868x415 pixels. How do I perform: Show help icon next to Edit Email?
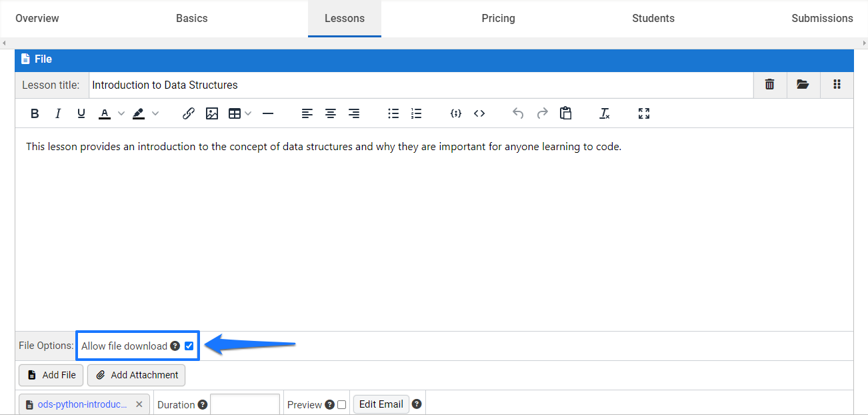(x=417, y=404)
